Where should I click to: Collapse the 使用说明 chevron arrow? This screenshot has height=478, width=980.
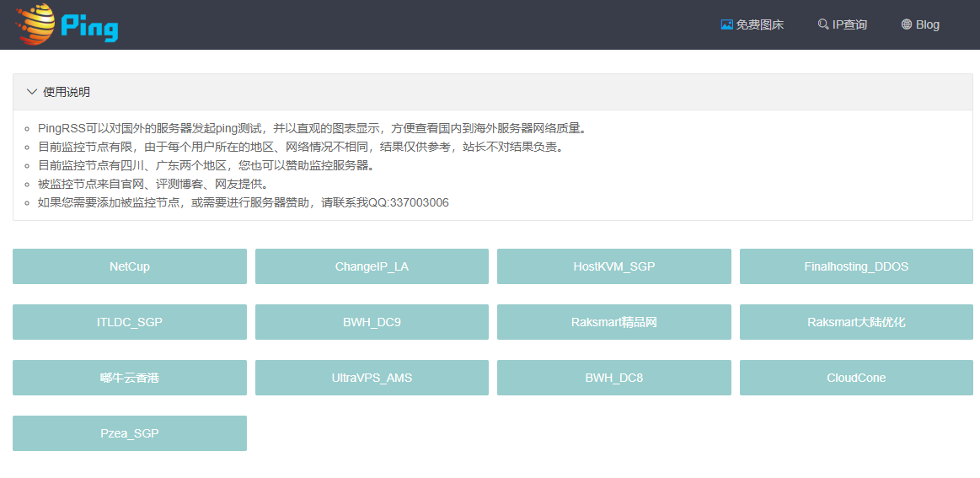click(32, 92)
